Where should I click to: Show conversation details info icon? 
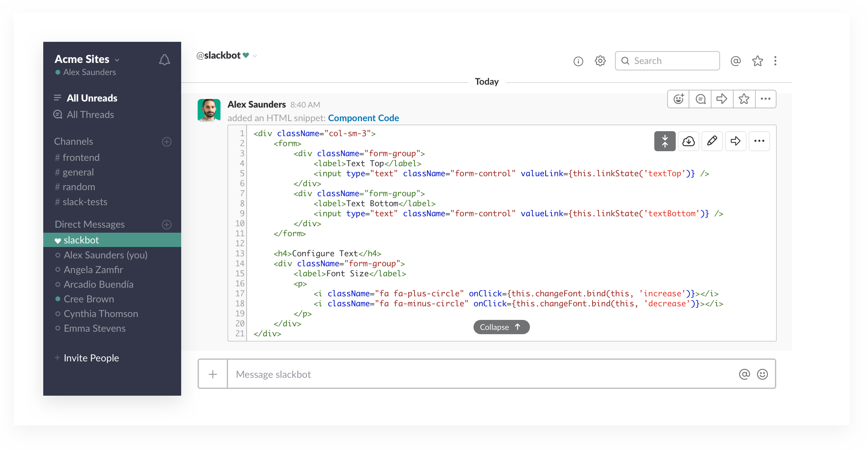pyautogui.click(x=578, y=61)
